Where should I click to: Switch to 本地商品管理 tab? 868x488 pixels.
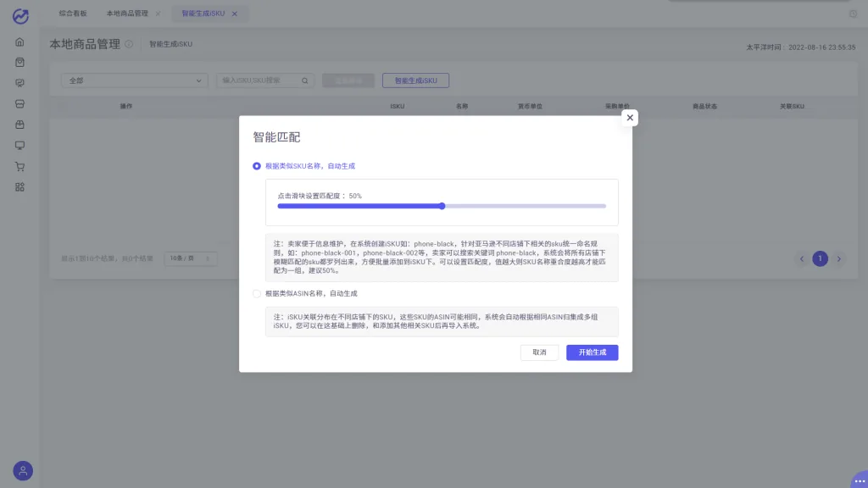click(127, 14)
